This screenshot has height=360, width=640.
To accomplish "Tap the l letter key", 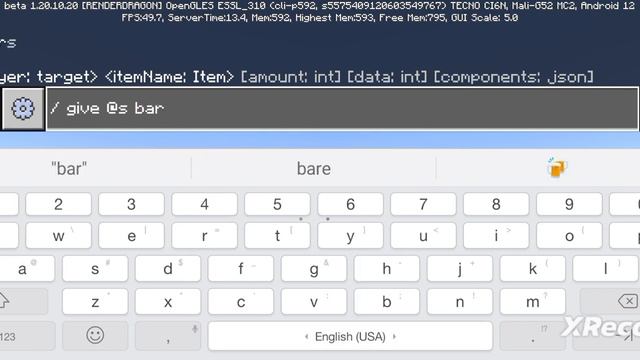I will 606,269.
